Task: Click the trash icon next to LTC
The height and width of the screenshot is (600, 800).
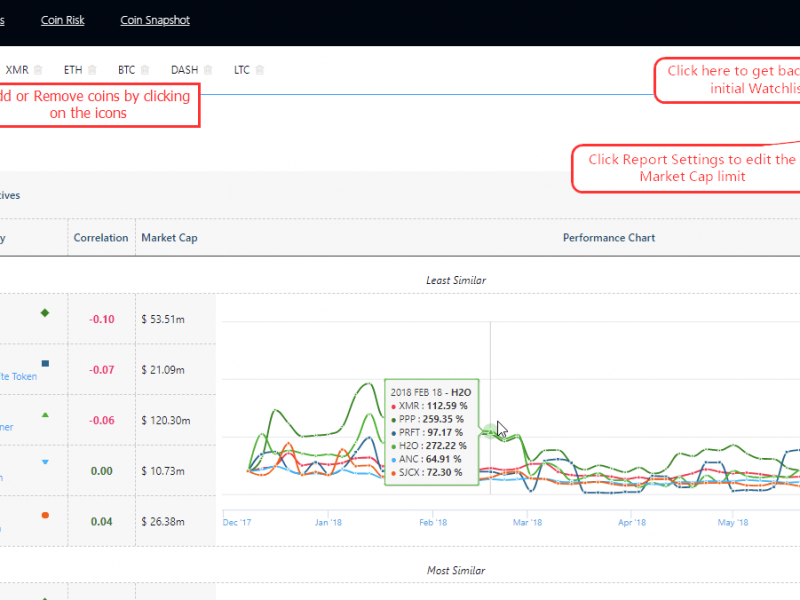Action: (260, 70)
